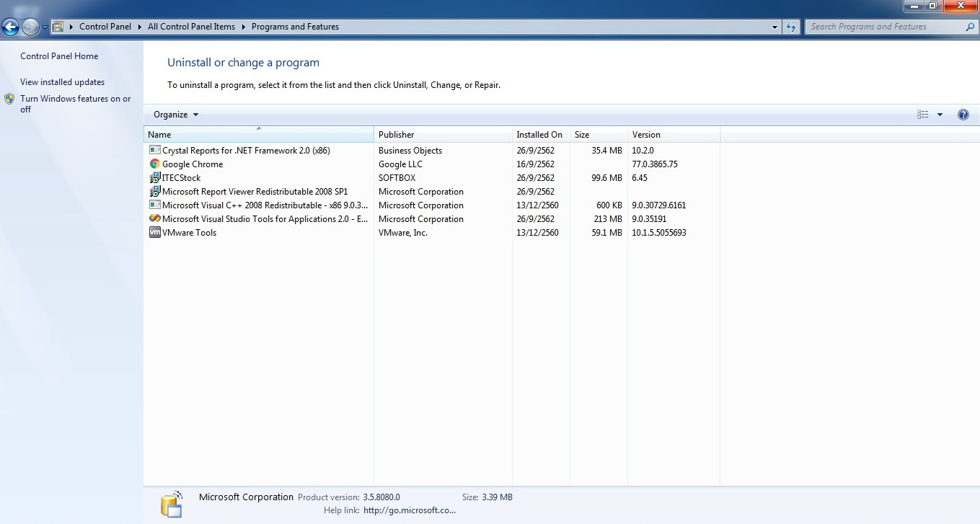Click the Microsoft Report Viewer icon
The height and width of the screenshot is (524, 980).
tap(154, 191)
